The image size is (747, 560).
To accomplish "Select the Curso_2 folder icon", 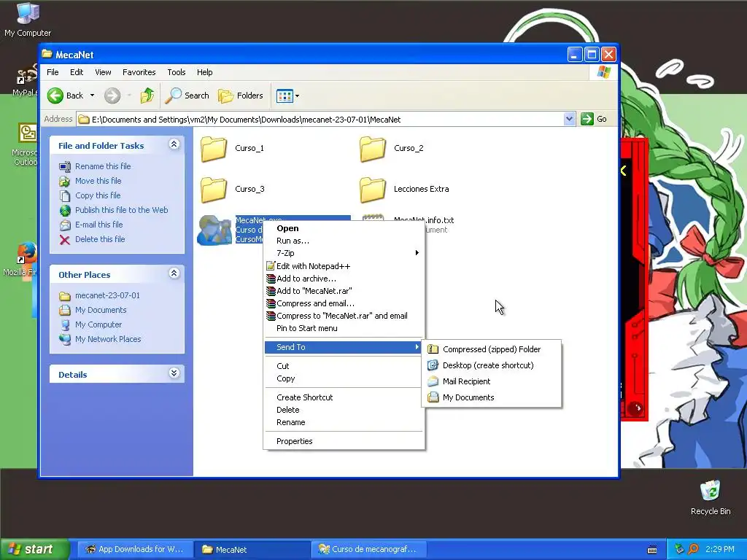I will [x=373, y=149].
